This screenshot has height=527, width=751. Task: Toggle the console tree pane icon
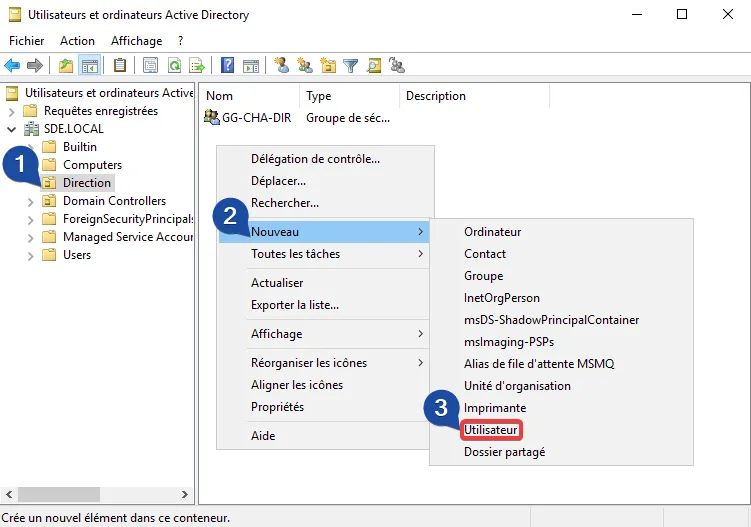pos(89,66)
